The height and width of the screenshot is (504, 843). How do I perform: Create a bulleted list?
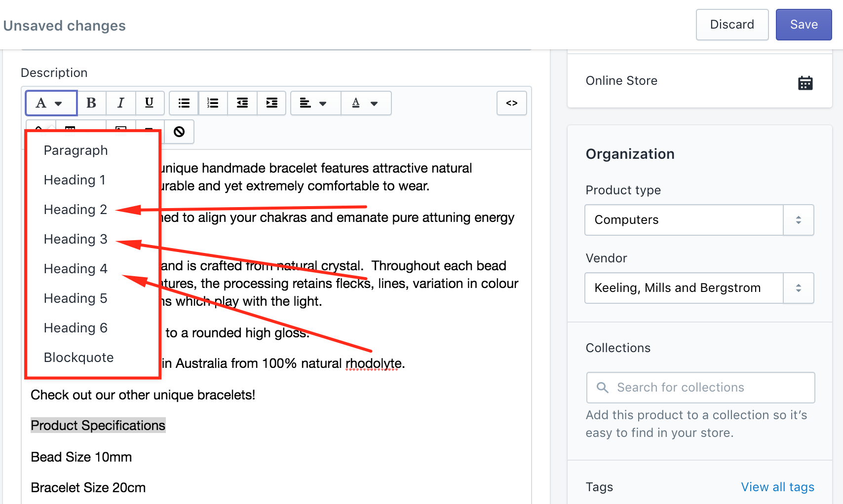click(x=183, y=103)
